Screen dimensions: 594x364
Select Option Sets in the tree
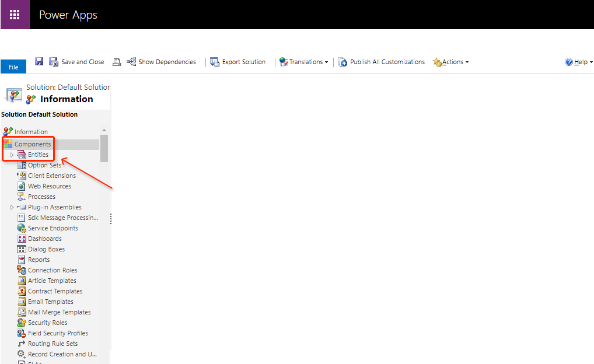[44, 165]
